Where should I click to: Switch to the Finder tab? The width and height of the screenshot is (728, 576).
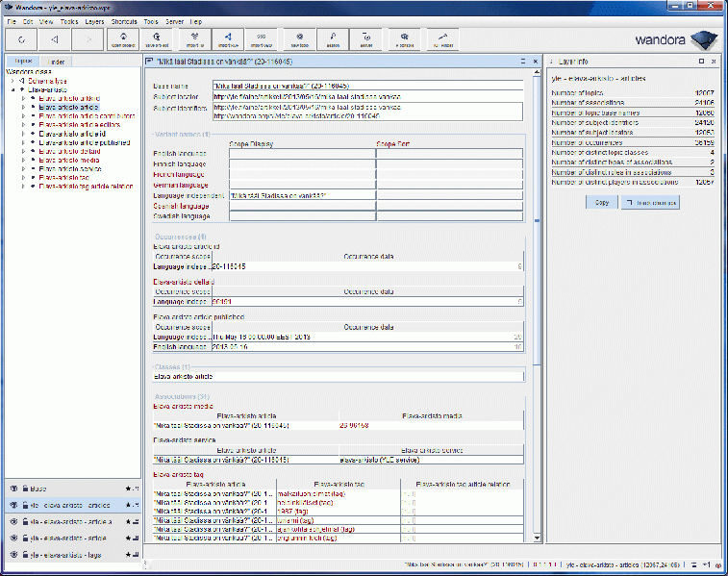[x=57, y=62]
